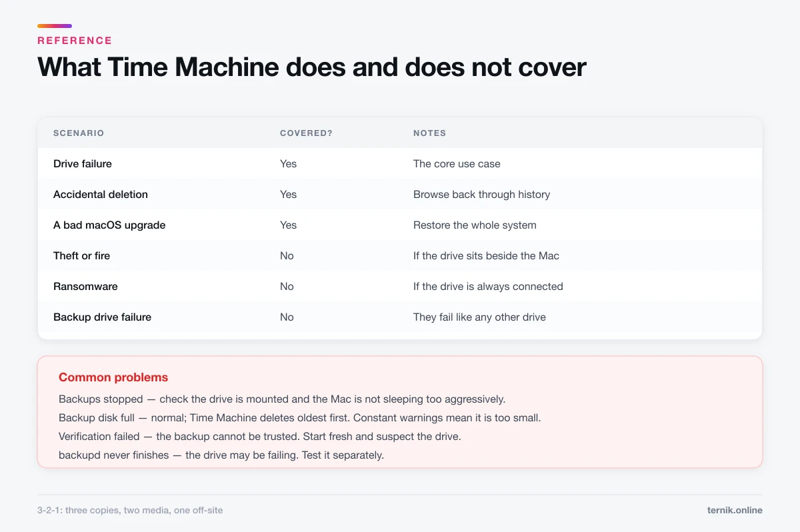Select the 'Theft or fire' scenario cell

pyautogui.click(x=82, y=256)
